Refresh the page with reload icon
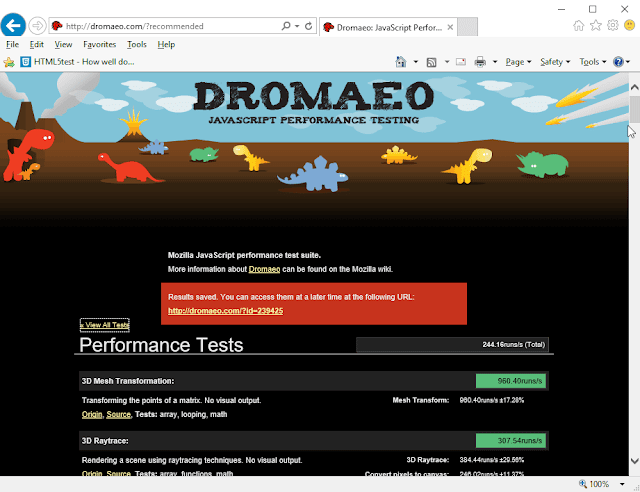This screenshot has width=640, height=492. pyautogui.click(x=309, y=26)
